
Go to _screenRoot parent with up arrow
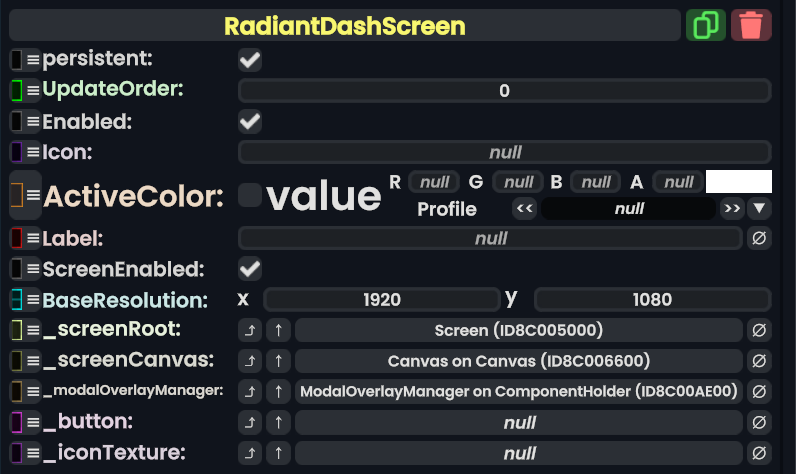point(278,330)
